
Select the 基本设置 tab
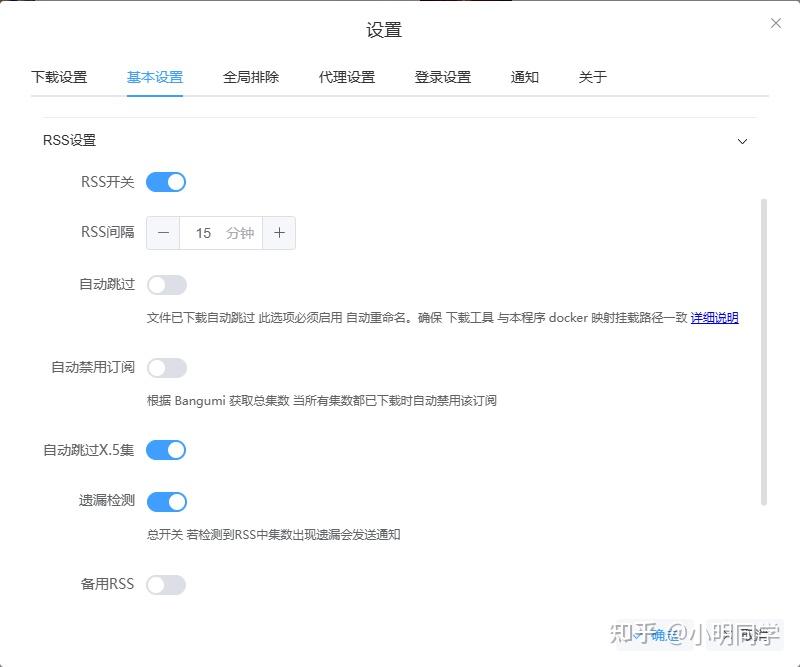(155, 76)
